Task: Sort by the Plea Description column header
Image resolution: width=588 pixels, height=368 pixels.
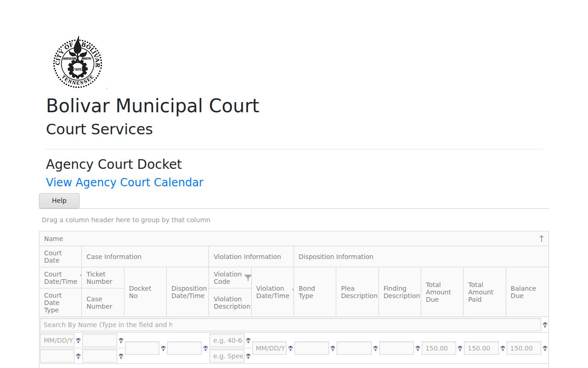Action: pyautogui.click(x=357, y=292)
